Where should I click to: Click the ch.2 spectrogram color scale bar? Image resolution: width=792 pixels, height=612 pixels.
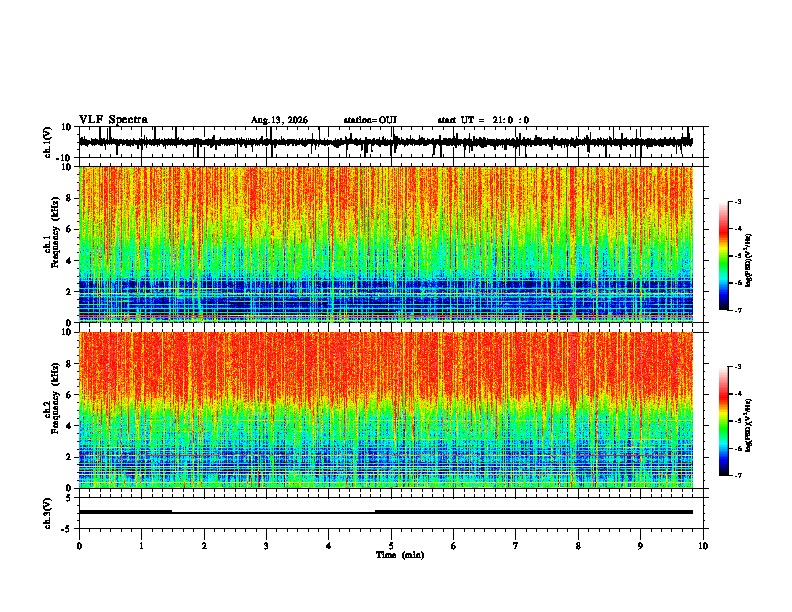(724, 421)
